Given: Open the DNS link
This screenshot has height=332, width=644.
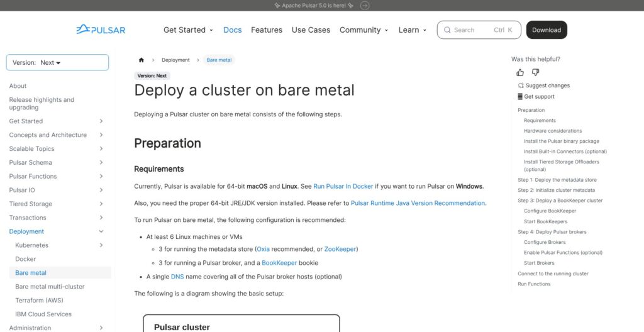Looking at the screenshot, I should point(177,277).
